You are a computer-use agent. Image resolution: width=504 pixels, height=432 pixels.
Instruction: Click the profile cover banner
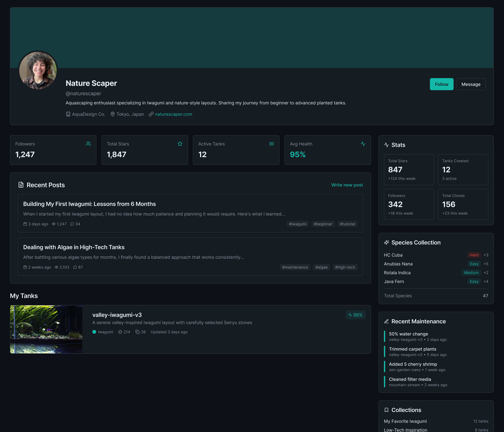(x=252, y=38)
